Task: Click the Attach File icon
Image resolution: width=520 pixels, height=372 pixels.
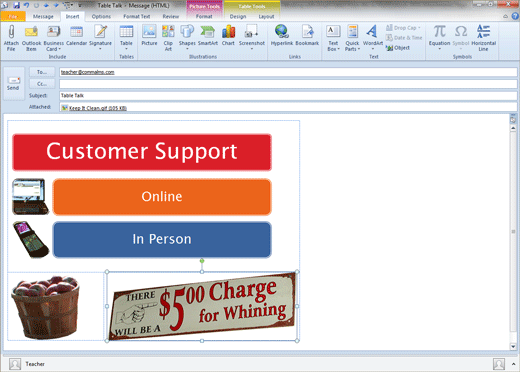Action: click(x=11, y=38)
